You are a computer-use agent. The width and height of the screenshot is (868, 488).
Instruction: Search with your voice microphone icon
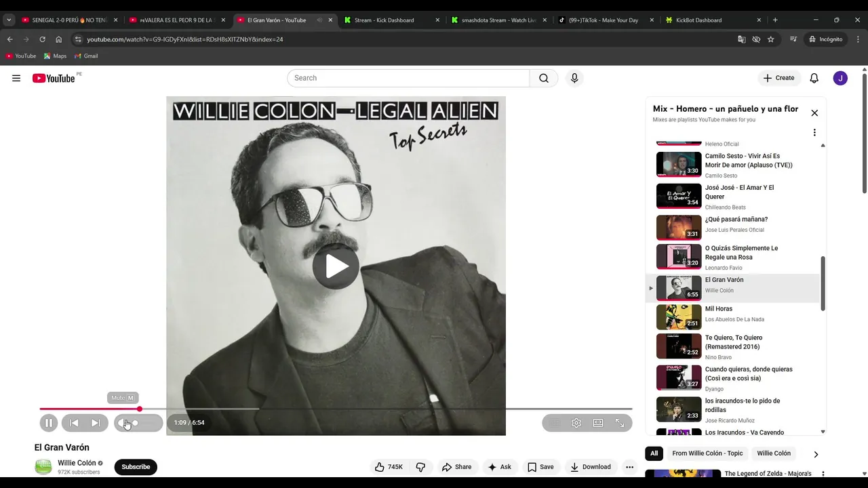(x=574, y=78)
